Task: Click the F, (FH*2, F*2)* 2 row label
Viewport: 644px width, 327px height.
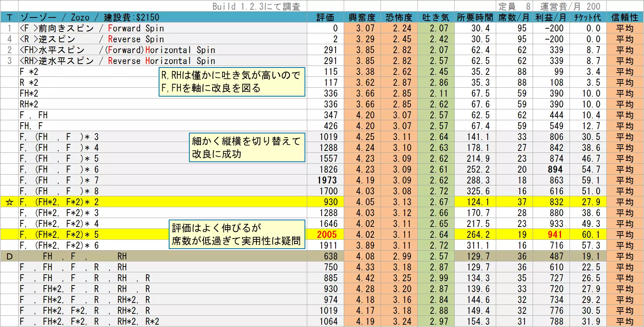Action: click(x=59, y=202)
